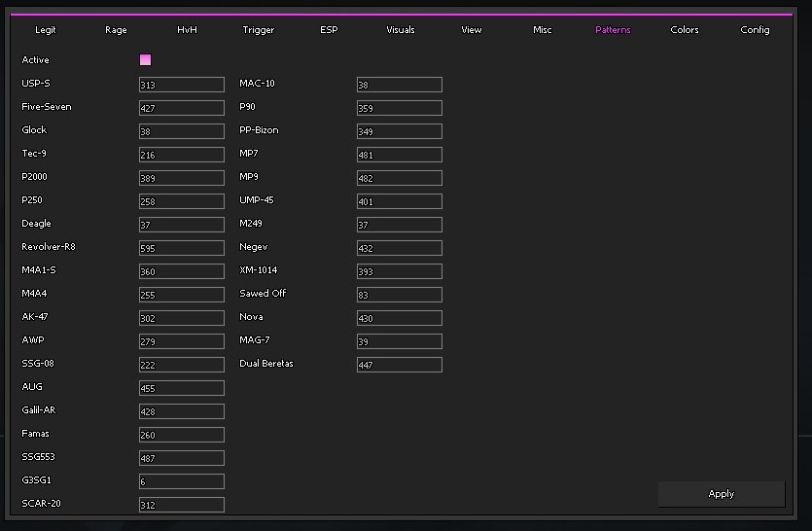Switch to the Rage tab

[x=116, y=30]
